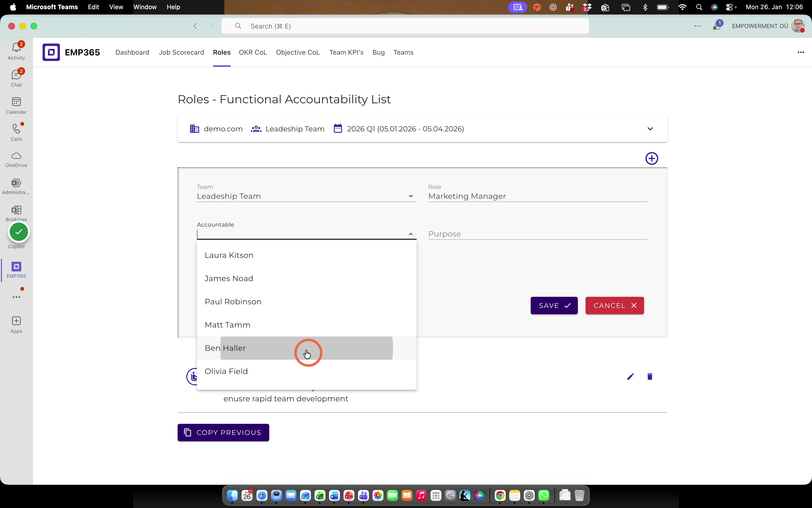
Task: Show more apps ellipsis in sidebar
Action: click(x=16, y=297)
